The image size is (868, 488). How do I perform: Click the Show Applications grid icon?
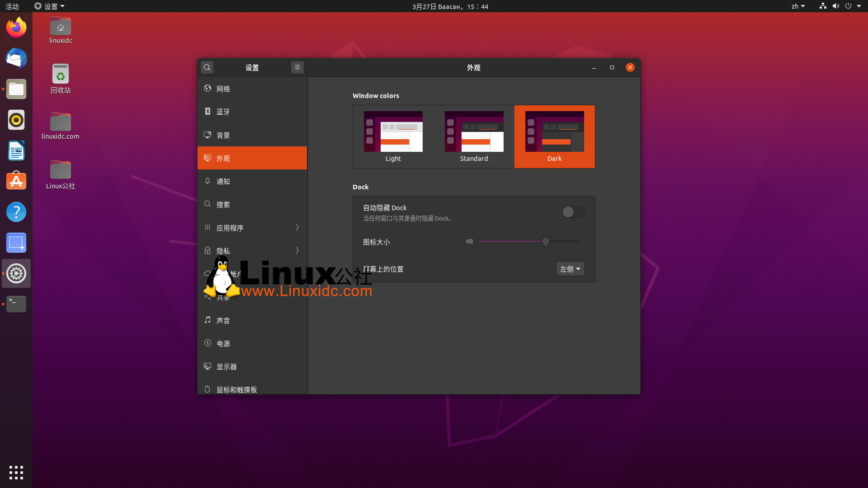pyautogui.click(x=16, y=472)
